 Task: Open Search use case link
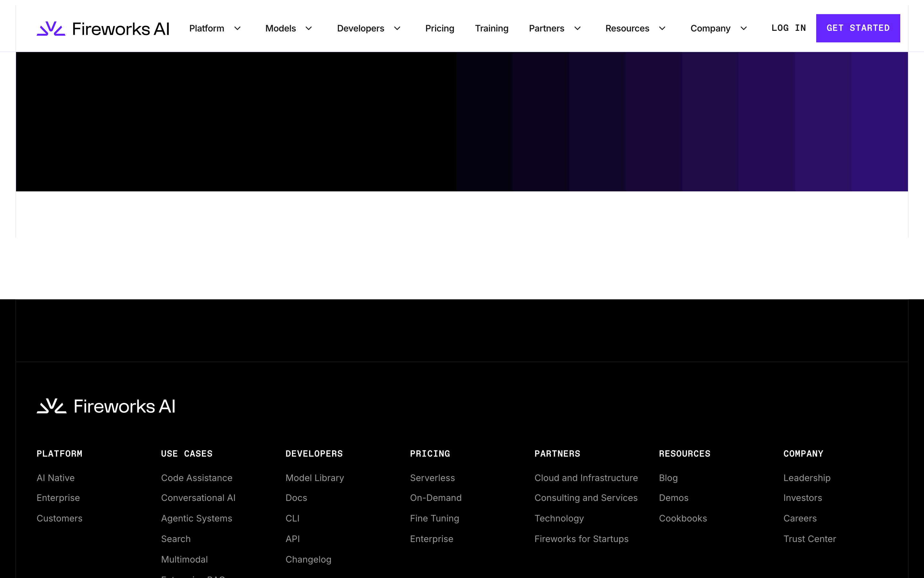(175, 539)
